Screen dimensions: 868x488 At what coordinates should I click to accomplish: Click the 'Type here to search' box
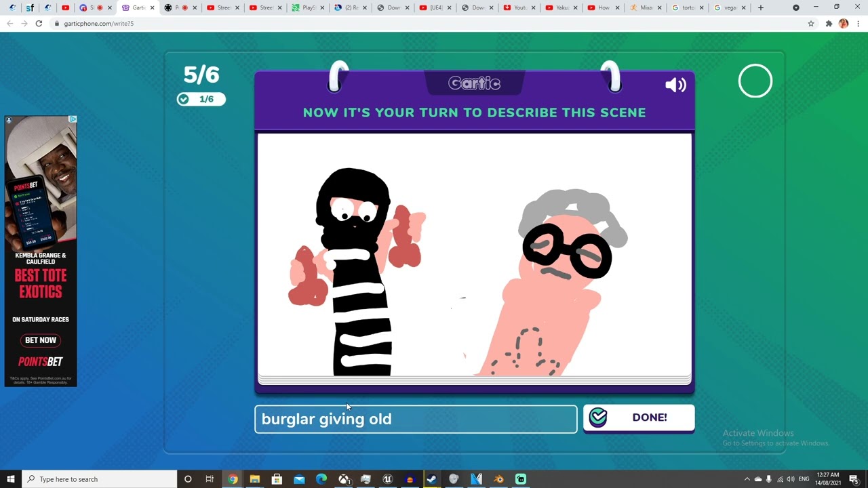pyautogui.click(x=99, y=479)
